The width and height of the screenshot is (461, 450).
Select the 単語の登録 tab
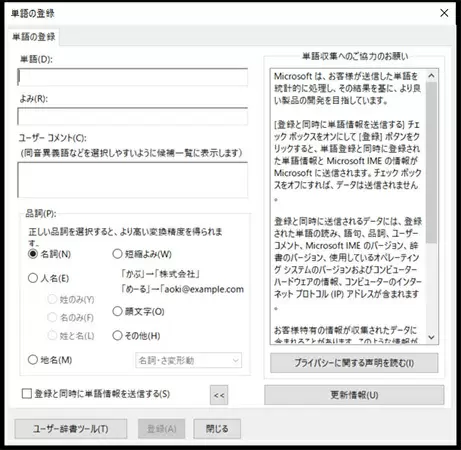[34, 37]
